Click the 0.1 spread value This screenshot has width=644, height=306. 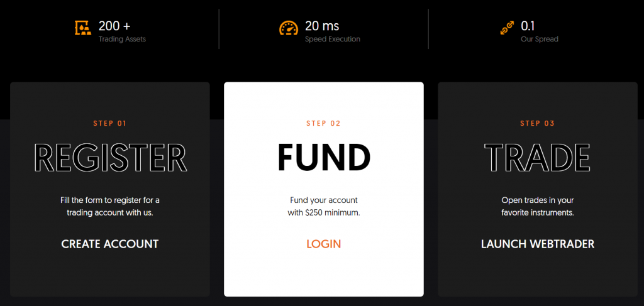[528, 26]
